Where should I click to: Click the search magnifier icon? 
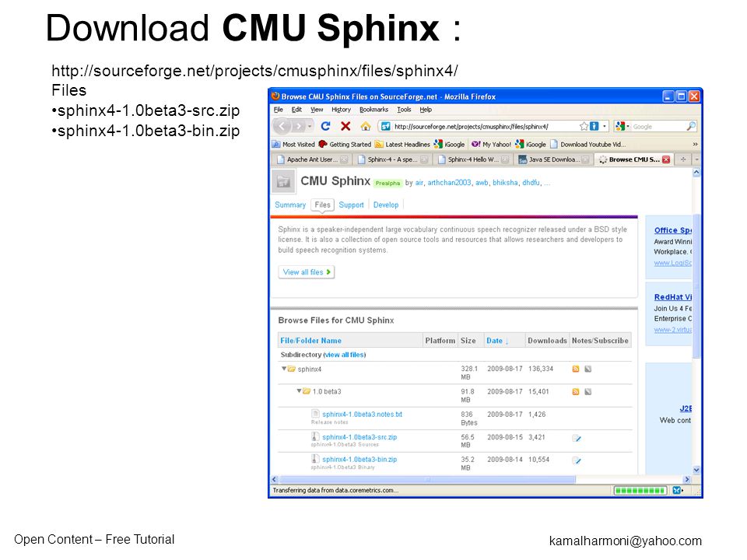691,126
